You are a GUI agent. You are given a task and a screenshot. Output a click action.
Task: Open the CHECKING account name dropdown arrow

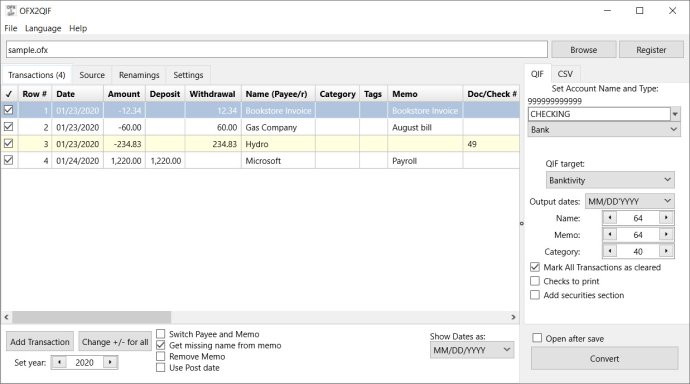[x=675, y=114]
